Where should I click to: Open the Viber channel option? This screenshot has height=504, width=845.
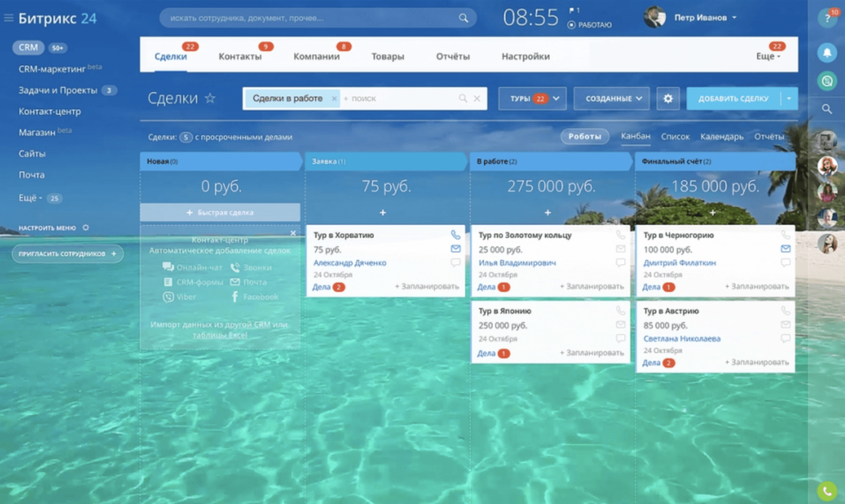click(179, 297)
